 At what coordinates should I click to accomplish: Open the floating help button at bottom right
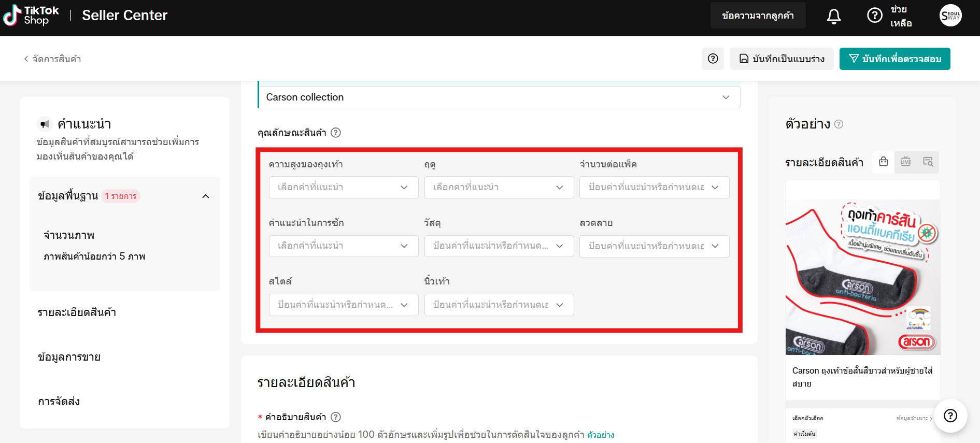[x=950, y=416]
